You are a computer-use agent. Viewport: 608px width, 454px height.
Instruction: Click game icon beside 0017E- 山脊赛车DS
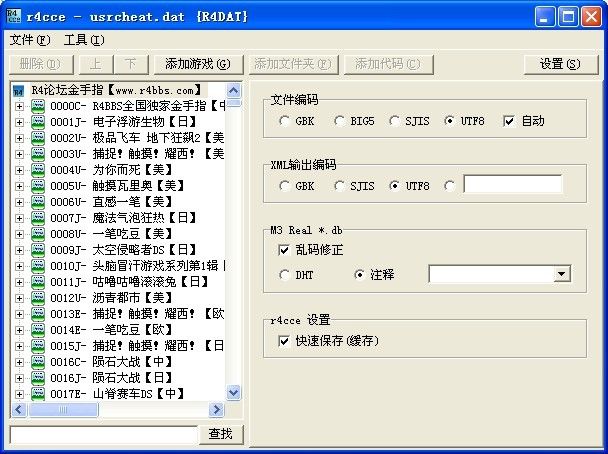[x=38, y=394]
